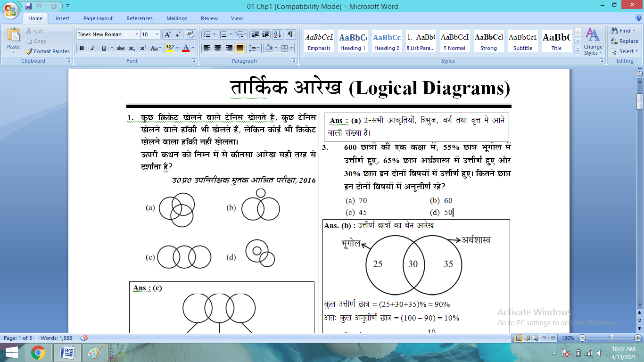Sort the selected text
Viewport: 644px width, 362px height.
click(278, 34)
